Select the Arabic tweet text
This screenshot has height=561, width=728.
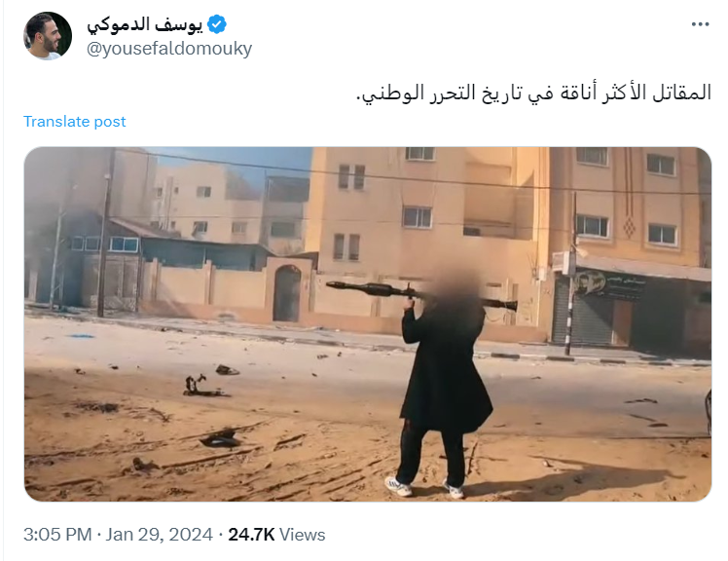pyautogui.click(x=533, y=93)
